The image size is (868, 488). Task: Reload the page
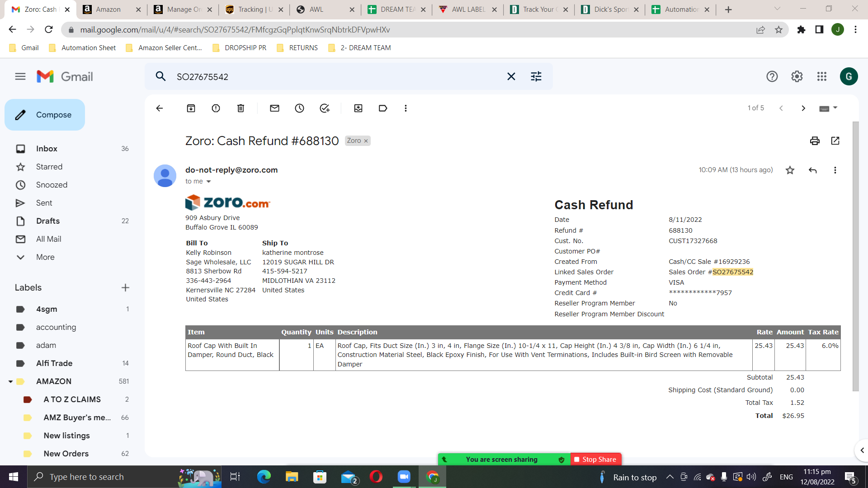tap(49, 30)
